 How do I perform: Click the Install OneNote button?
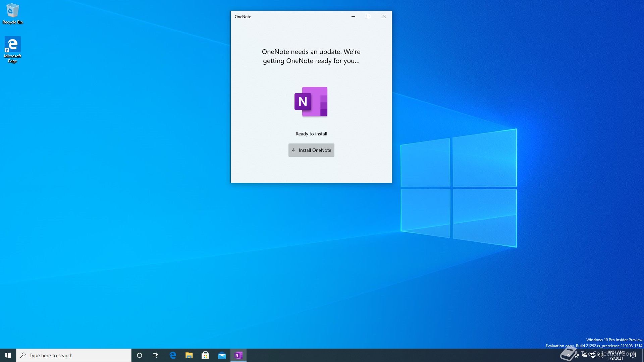(311, 150)
